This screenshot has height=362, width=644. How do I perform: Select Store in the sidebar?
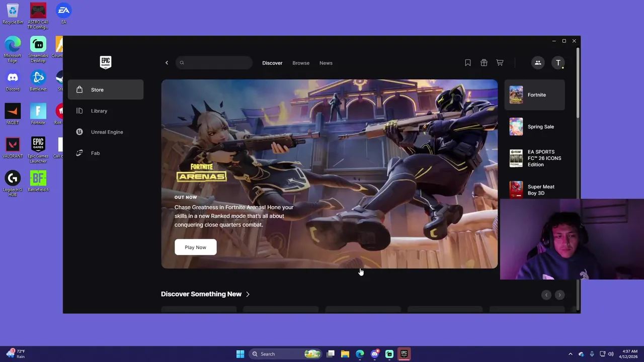[x=106, y=89]
